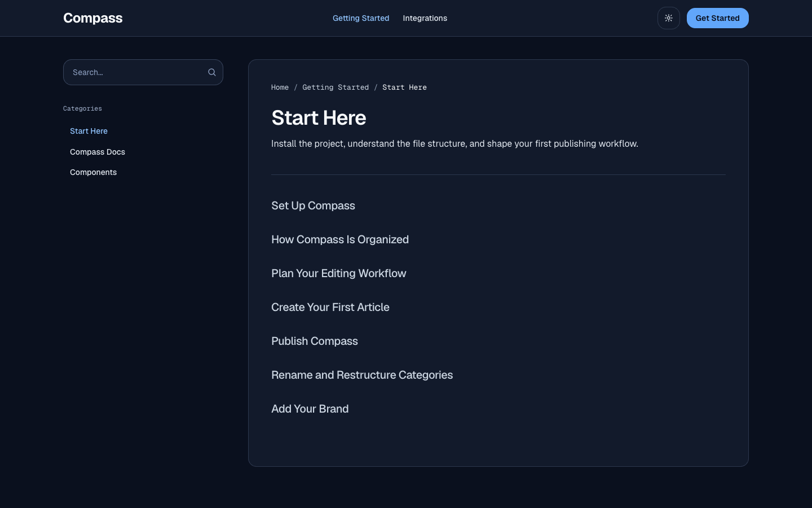The width and height of the screenshot is (812, 508).
Task: Toggle the light/dark theme sun button
Action: [668, 18]
